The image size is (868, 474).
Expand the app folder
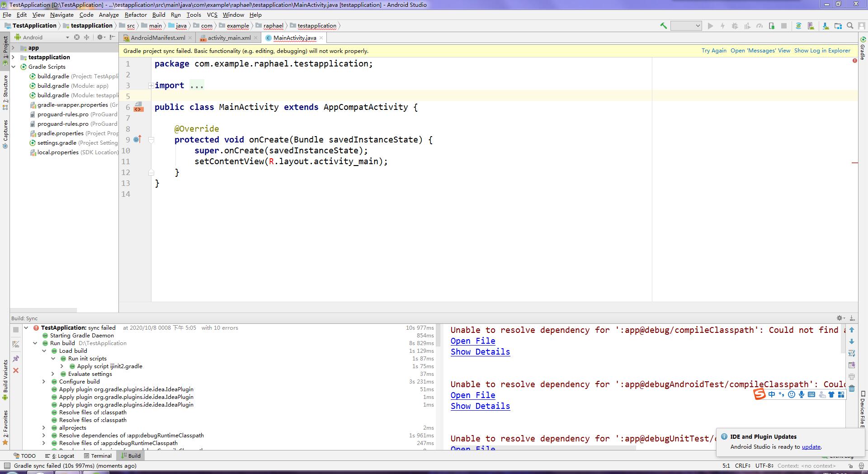(13, 47)
